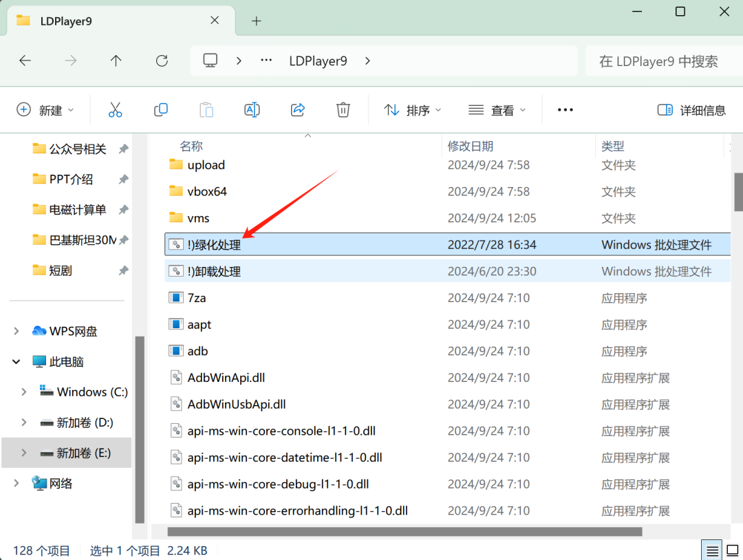Sort by the 名称 column header
The width and height of the screenshot is (743, 560).
coord(191,146)
